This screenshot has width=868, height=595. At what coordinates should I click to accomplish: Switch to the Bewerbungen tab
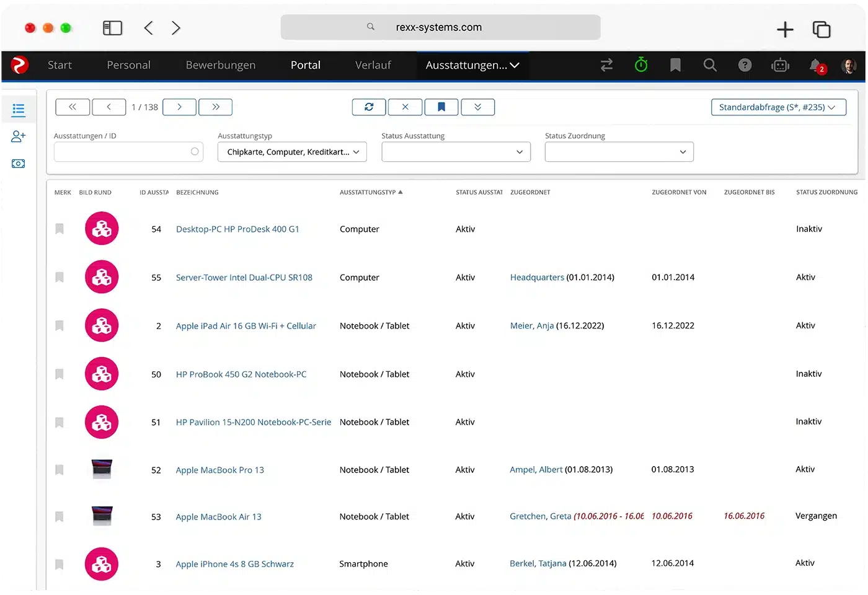[220, 65]
